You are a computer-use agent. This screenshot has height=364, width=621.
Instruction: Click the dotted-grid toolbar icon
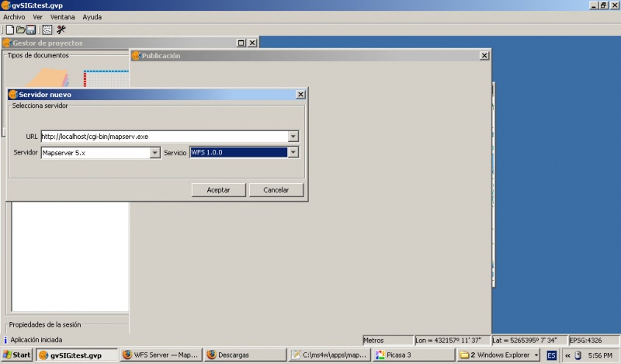coord(47,29)
